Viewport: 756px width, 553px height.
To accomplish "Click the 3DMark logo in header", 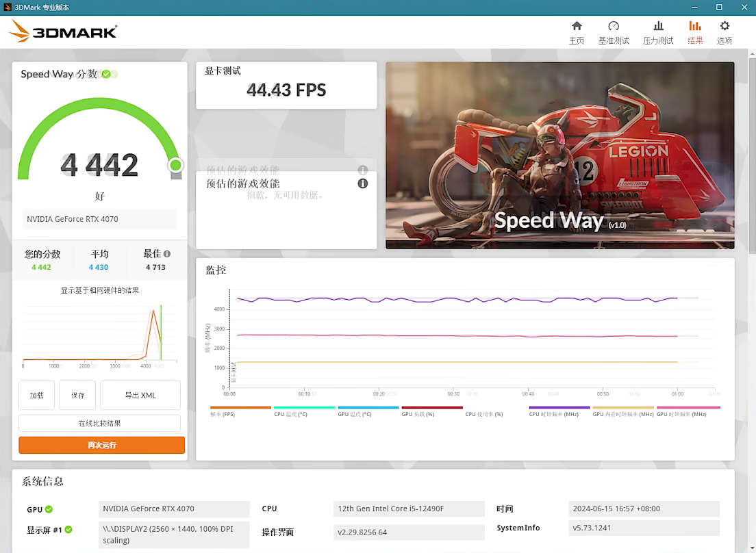I will click(x=63, y=31).
